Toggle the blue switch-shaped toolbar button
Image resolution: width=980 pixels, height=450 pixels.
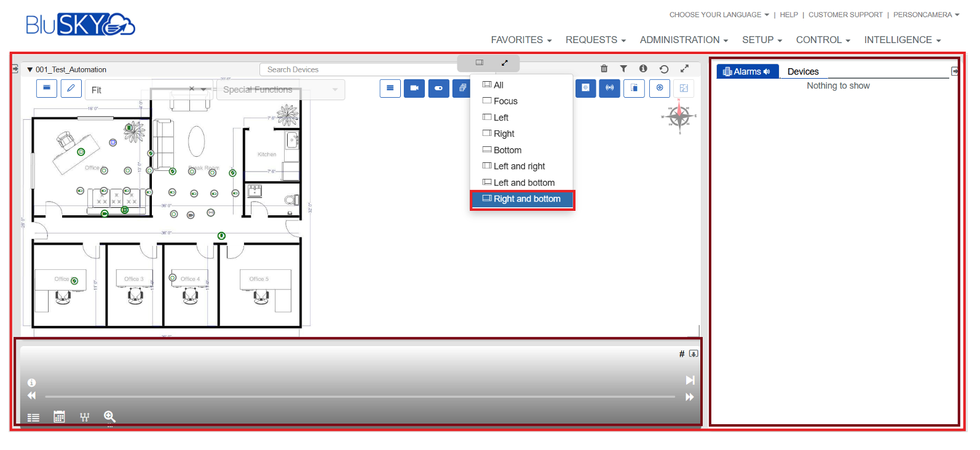tap(438, 89)
